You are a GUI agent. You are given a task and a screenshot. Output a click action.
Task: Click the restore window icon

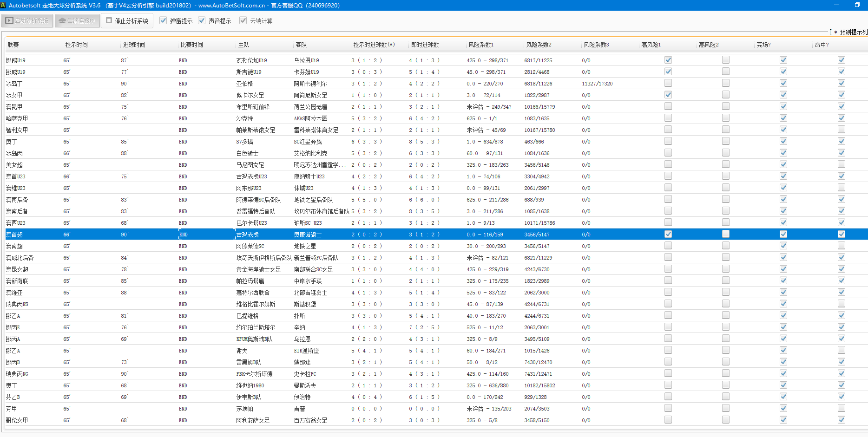(x=857, y=5)
